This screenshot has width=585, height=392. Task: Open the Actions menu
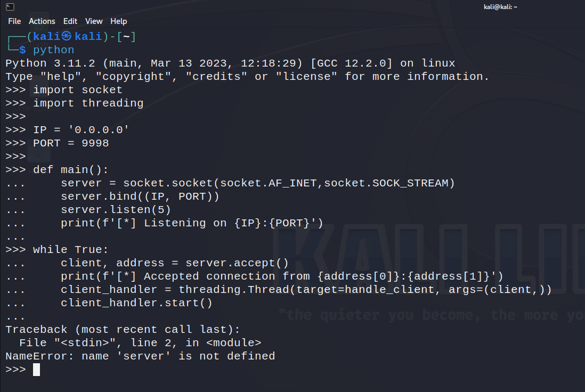tap(42, 21)
